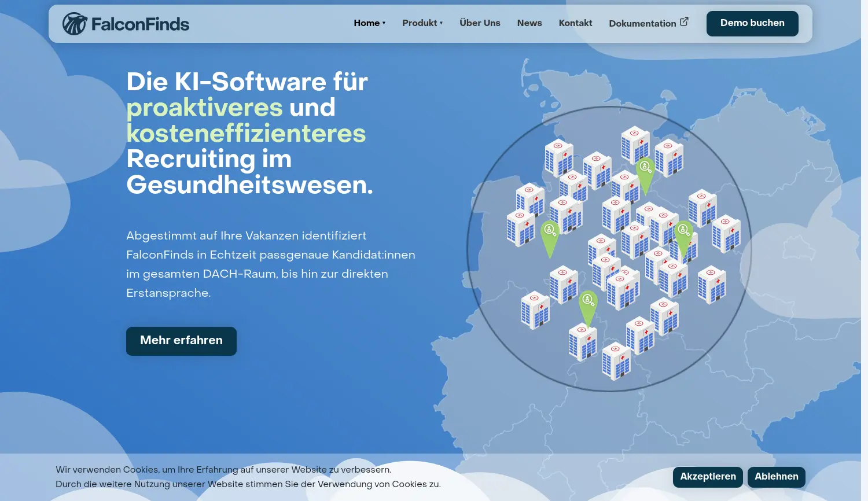Open the Home navigation chevron
The image size is (868, 501).
tap(383, 24)
